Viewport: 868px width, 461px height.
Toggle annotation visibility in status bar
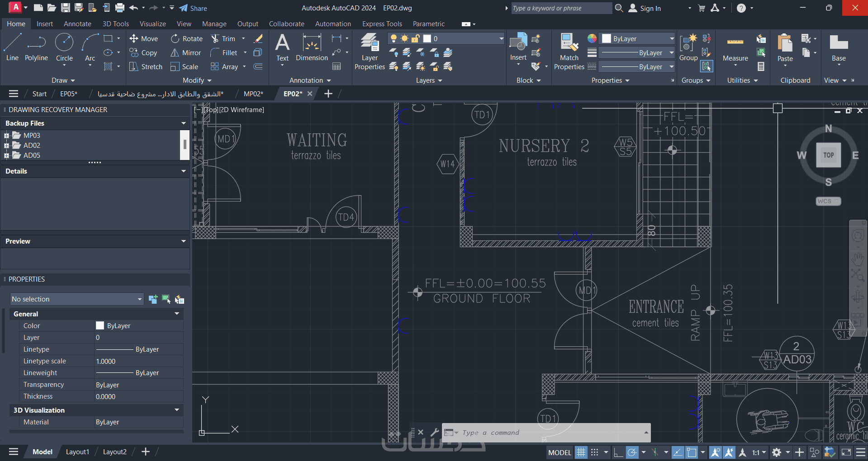715,452
